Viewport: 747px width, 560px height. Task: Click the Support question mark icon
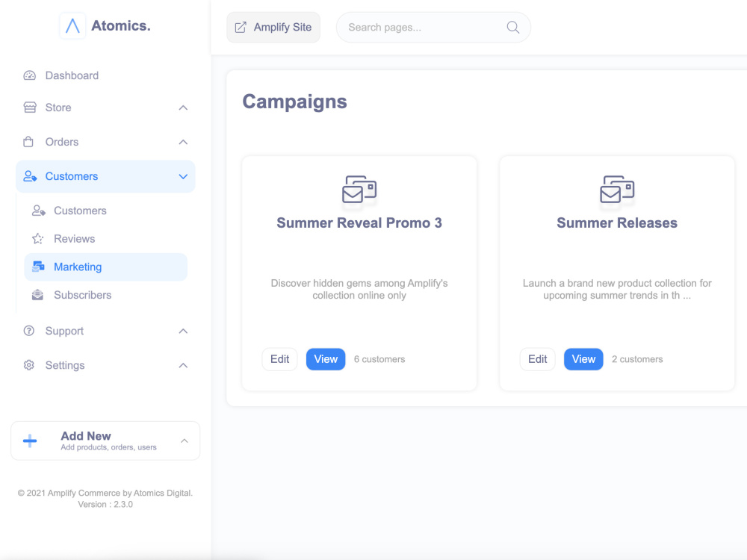pos(29,331)
